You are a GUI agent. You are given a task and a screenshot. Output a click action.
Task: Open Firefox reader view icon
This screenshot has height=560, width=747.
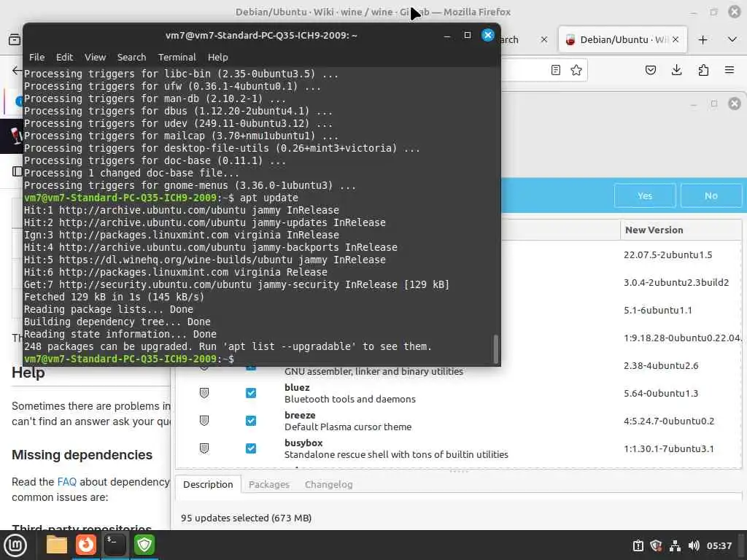pos(555,70)
